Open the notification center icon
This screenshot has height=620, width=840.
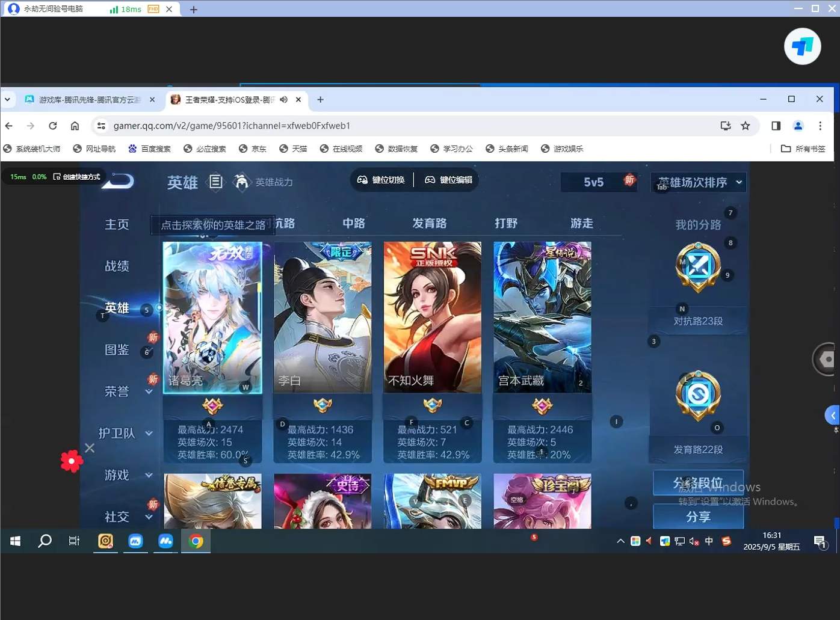tap(821, 542)
